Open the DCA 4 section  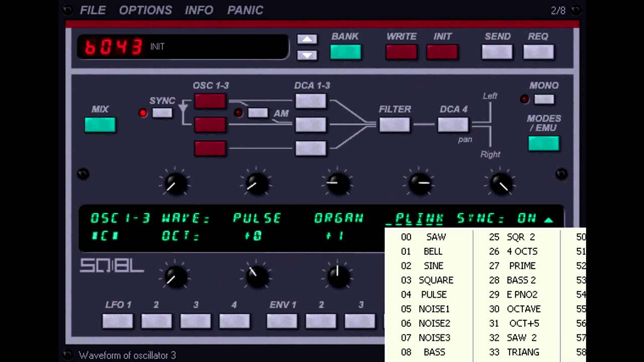(453, 125)
